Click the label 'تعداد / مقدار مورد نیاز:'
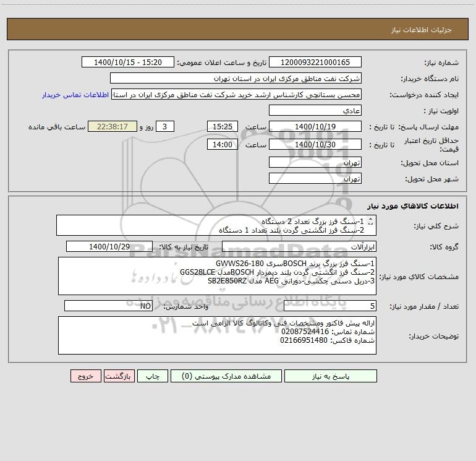This screenshot has width=476, height=461. 424,307
